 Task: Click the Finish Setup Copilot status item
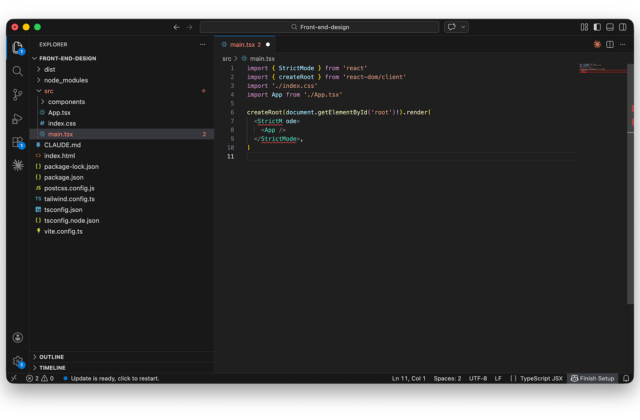[x=592, y=378]
